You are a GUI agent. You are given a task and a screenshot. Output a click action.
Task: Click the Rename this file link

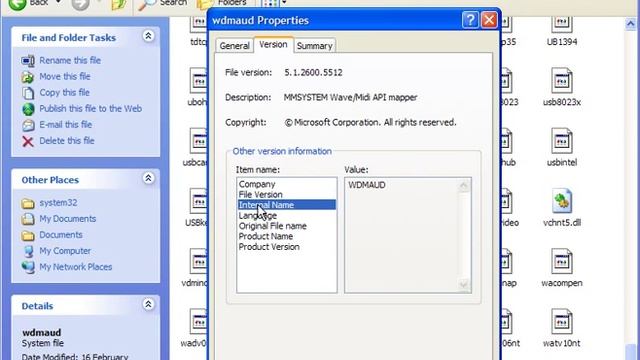click(70, 60)
